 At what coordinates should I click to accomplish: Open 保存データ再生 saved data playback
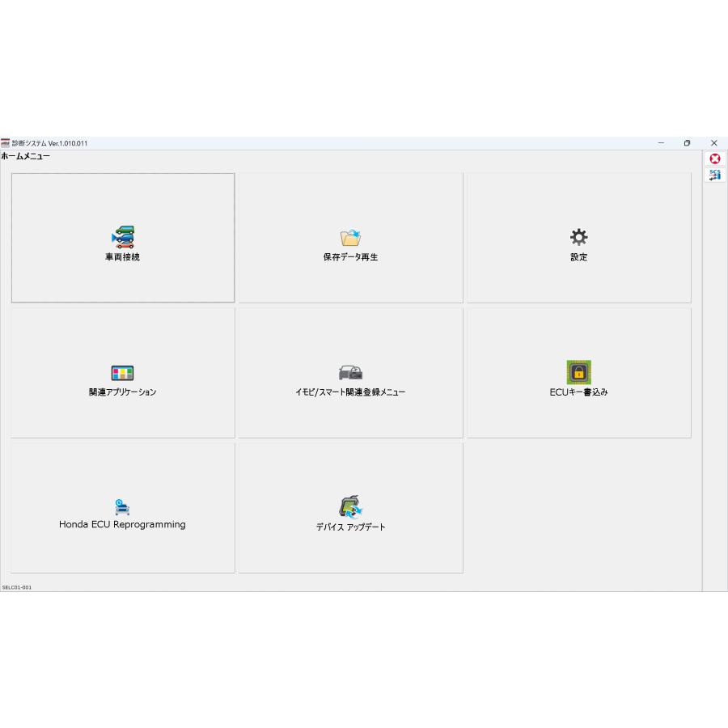[x=350, y=238]
